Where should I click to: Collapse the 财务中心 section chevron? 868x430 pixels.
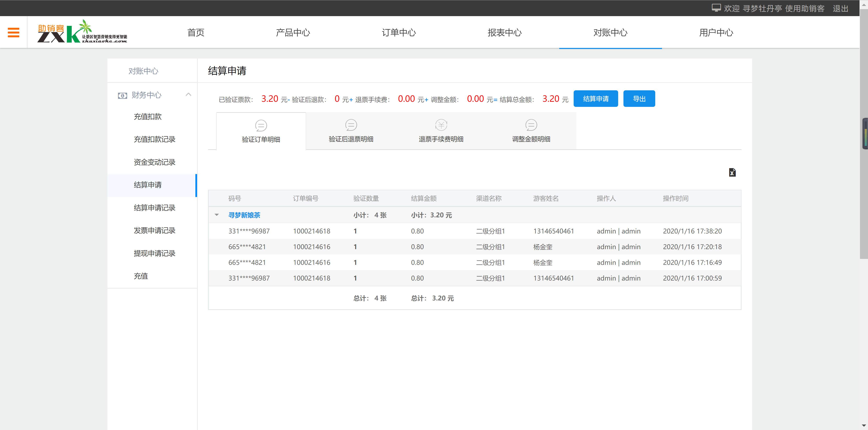click(x=188, y=95)
